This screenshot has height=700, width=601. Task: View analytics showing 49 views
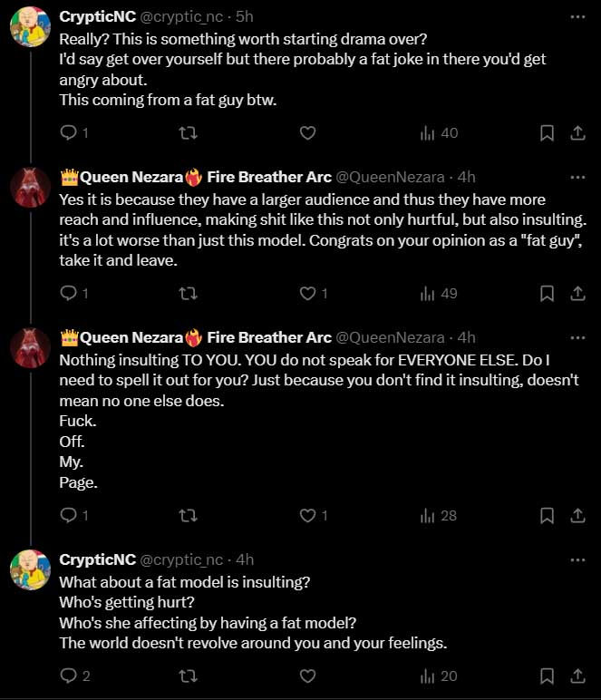click(439, 293)
